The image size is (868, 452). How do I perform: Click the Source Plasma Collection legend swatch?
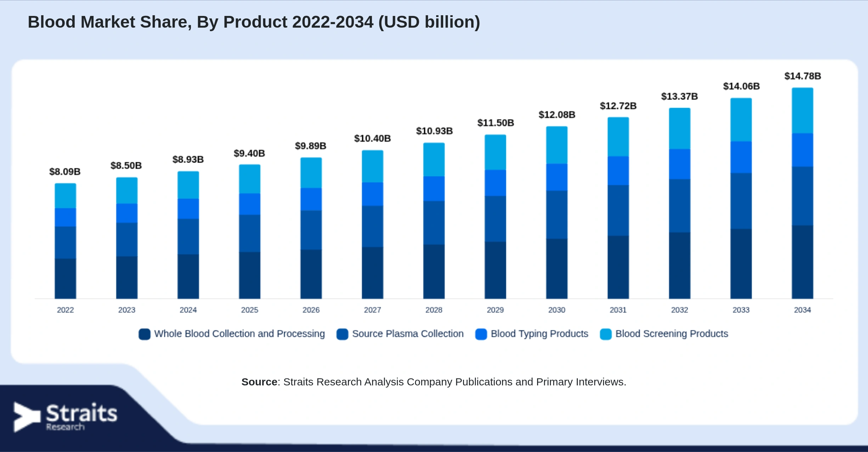[x=342, y=334]
